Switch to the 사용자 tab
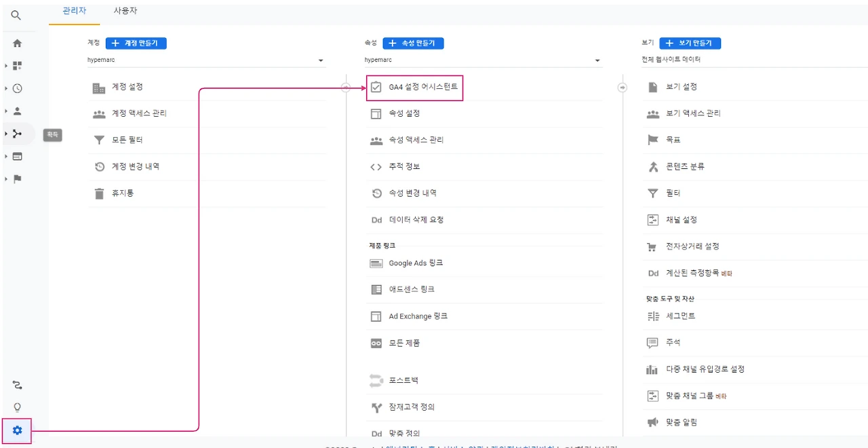The height and width of the screenshot is (448, 868). [x=125, y=12]
